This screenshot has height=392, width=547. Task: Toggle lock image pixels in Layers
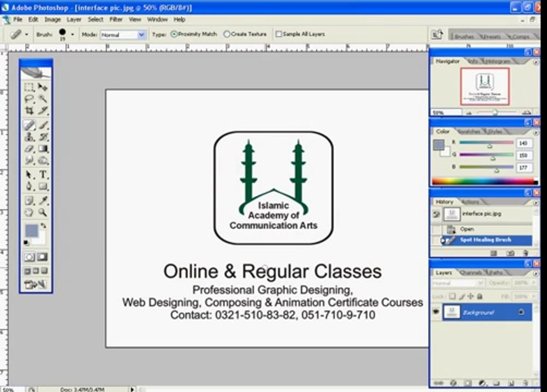(462, 297)
